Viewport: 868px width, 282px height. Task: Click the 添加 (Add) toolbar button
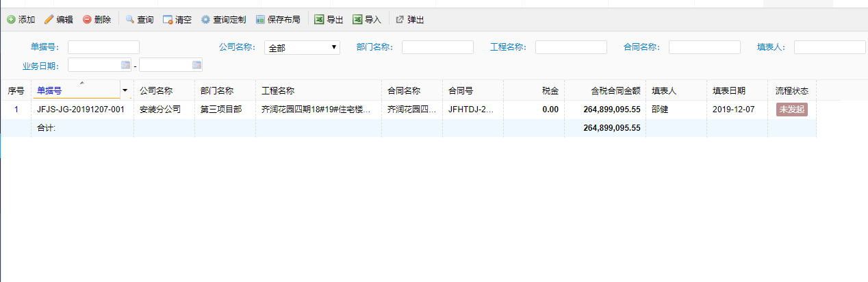[x=21, y=20]
